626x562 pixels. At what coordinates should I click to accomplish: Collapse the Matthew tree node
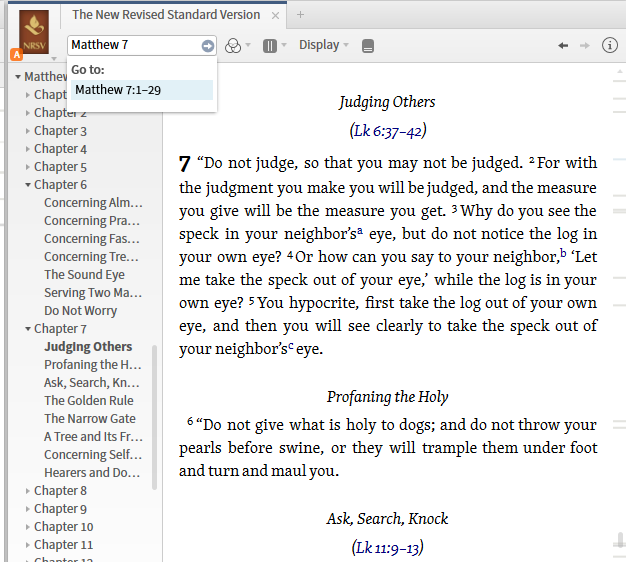coord(18,77)
